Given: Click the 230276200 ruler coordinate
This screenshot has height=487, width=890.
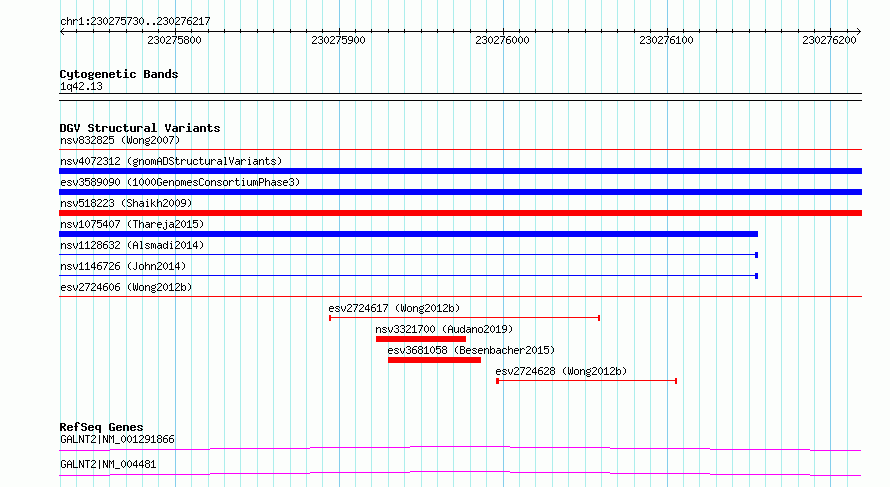Looking at the screenshot, I should (829, 40).
